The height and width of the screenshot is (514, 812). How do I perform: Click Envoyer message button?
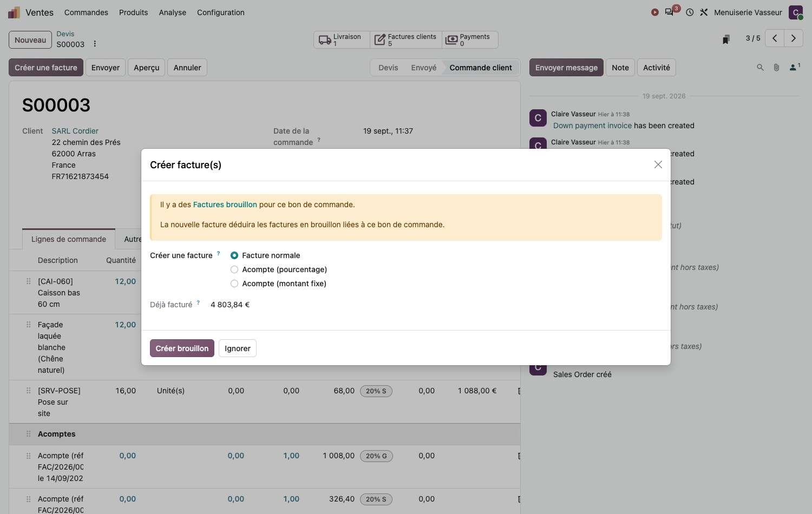click(566, 68)
